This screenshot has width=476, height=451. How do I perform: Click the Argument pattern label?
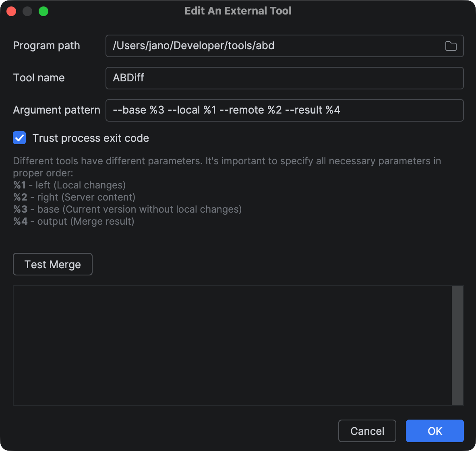click(56, 110)
